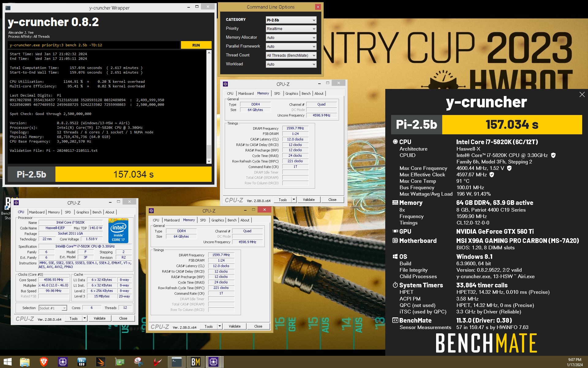Image resolution: width=588 pixels, height=368 pixels.
Task: Switch to CPU tab in top CPU-Z memory window
Action: (230, 94)
